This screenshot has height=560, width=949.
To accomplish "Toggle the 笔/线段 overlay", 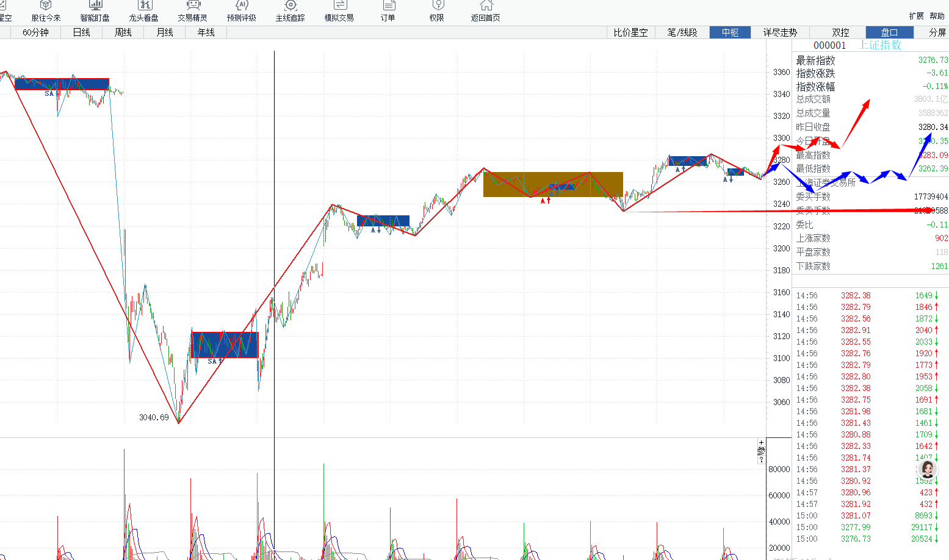I will (682, 32).
